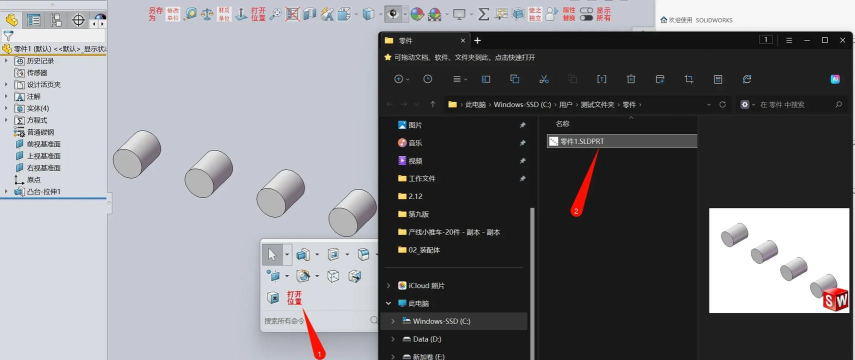Click the copy icon in explorer toolbar
Screen dimensions: 855x360
coord(514,79)
